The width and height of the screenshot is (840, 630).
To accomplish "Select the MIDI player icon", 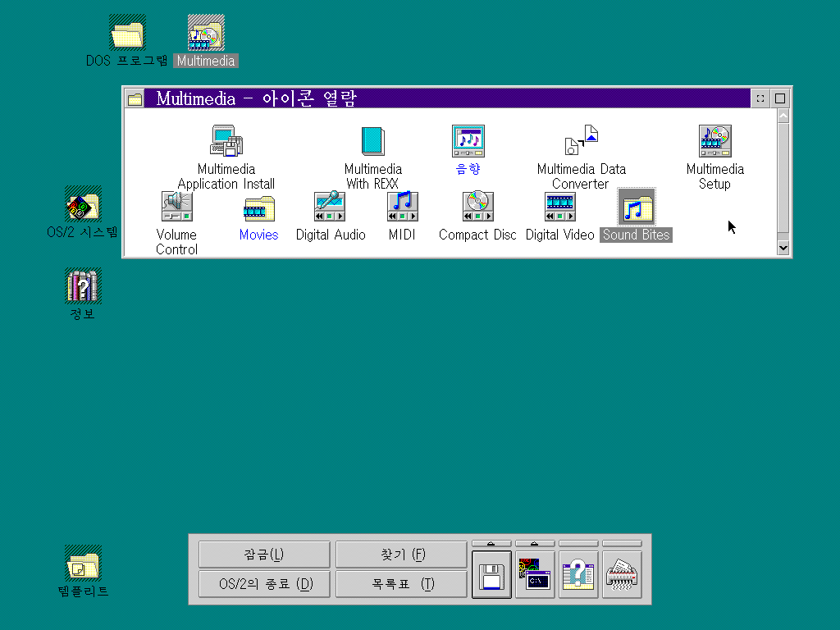I will [402, 206].
